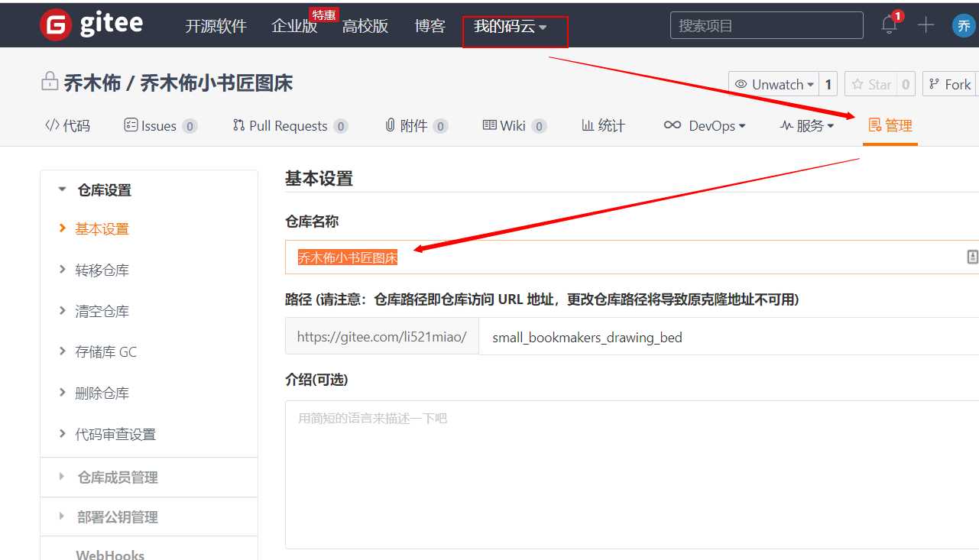Click the Issues list icon
The width and height of the screenshot is (979, 560).
(x=131, y=125)
